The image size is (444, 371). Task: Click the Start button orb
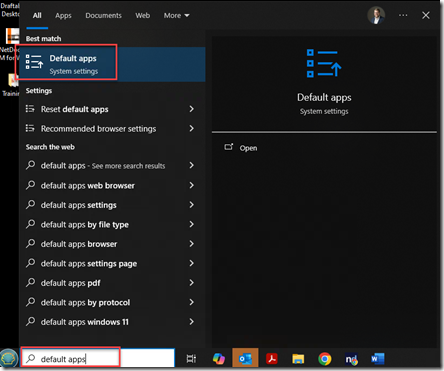click(9, 359)
